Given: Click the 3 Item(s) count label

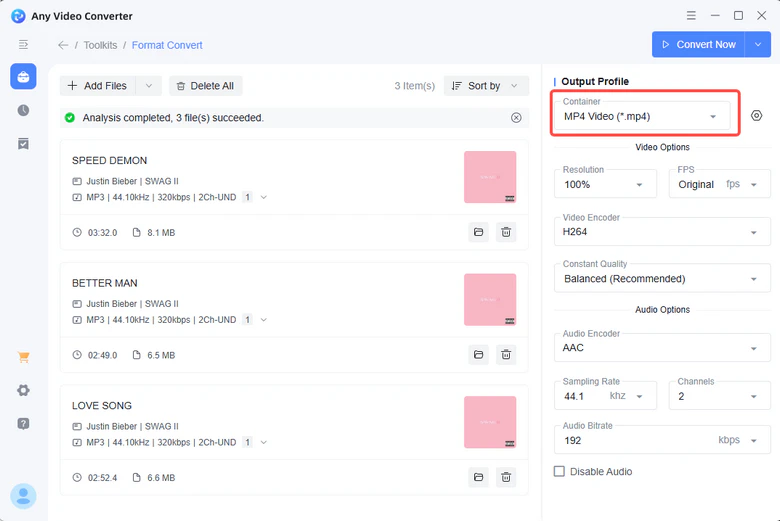Looking at the screenshot, I should click(414, 86).
